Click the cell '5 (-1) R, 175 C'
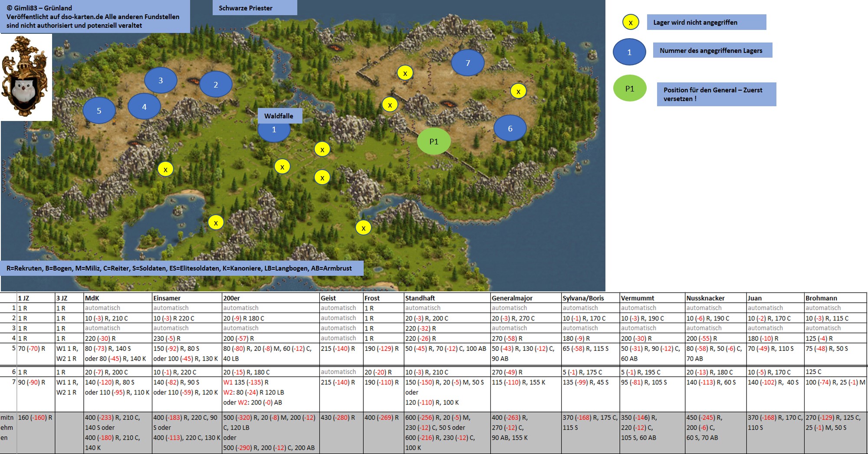This screenshot has width=868, height=454. click(x=591, y=372)
